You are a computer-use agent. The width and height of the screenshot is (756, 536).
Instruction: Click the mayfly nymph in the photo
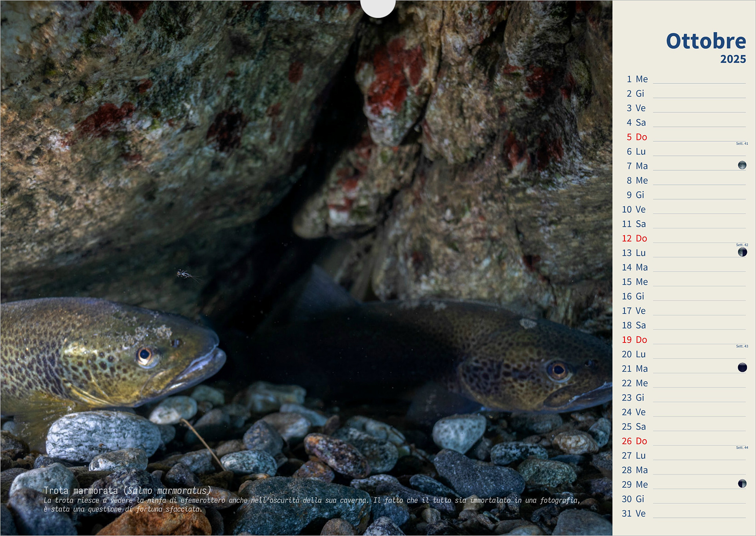tap(187, 275)
